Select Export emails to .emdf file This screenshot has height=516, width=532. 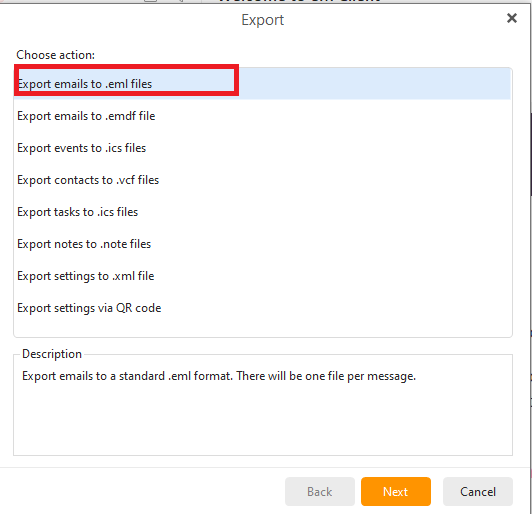coord(262,116)
